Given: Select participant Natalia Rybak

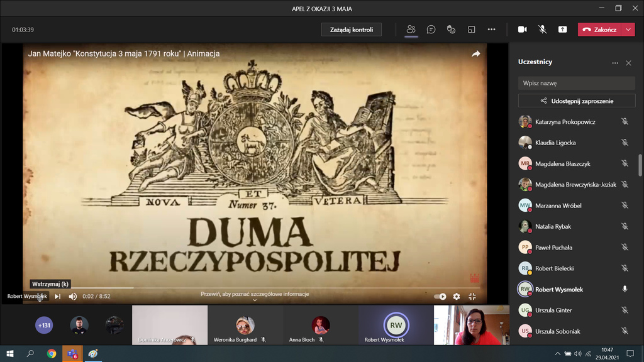Looking at the screenshot, I should 577,226.
